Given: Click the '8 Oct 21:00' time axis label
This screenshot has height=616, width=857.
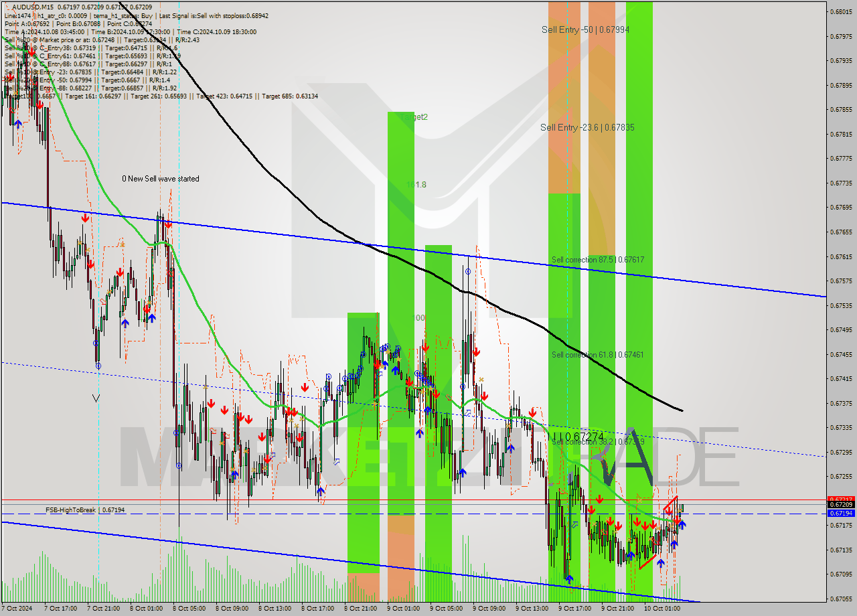Looking at the screenshot, I should point(360,609).
